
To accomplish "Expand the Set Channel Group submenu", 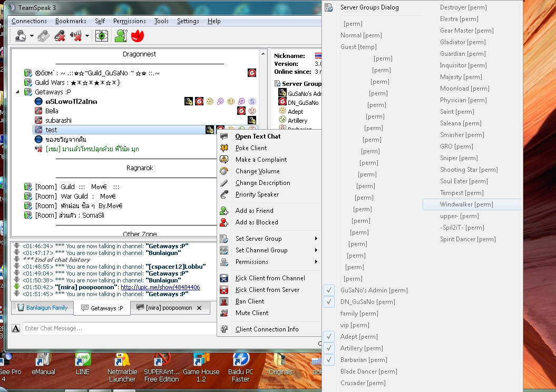I will [x=316, y=250].
